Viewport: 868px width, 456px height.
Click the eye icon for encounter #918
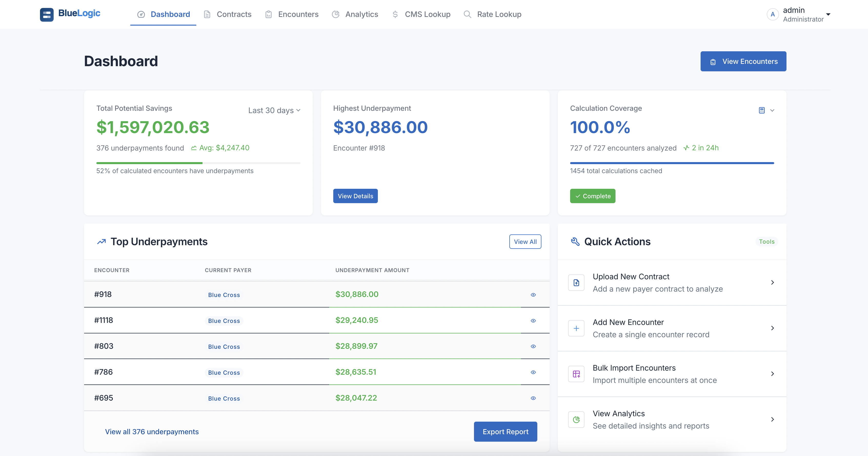click(533, 295)
